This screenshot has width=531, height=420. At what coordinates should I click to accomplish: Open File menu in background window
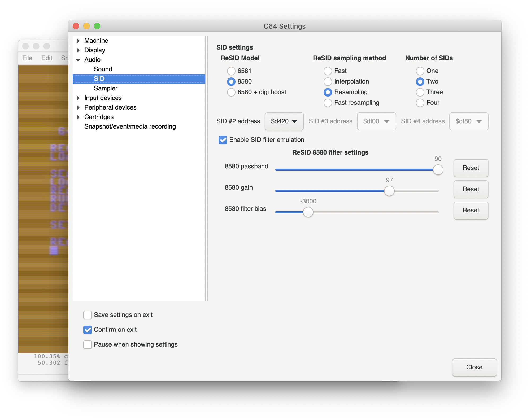[x=27, y=58]
